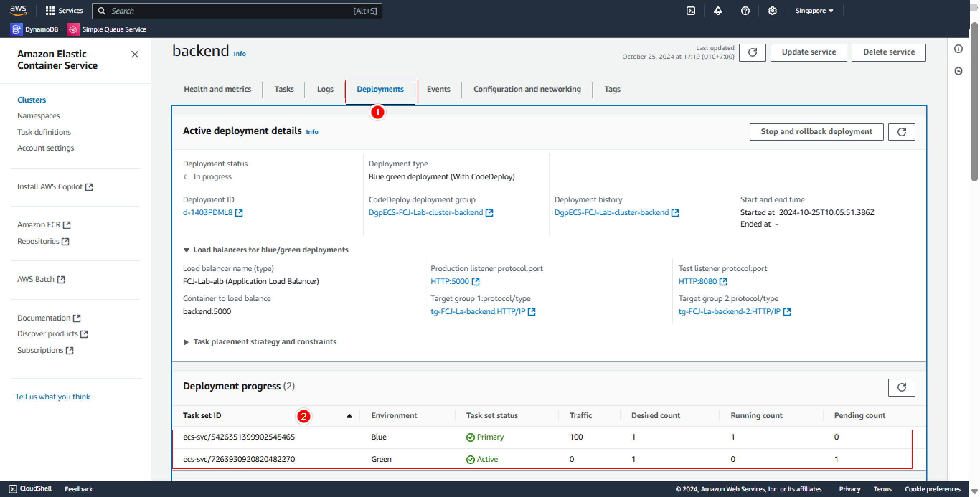Click task set ecs-svc/7263930920820482270
This screenshot has width=980, height=497.
[x=239, y=459]
